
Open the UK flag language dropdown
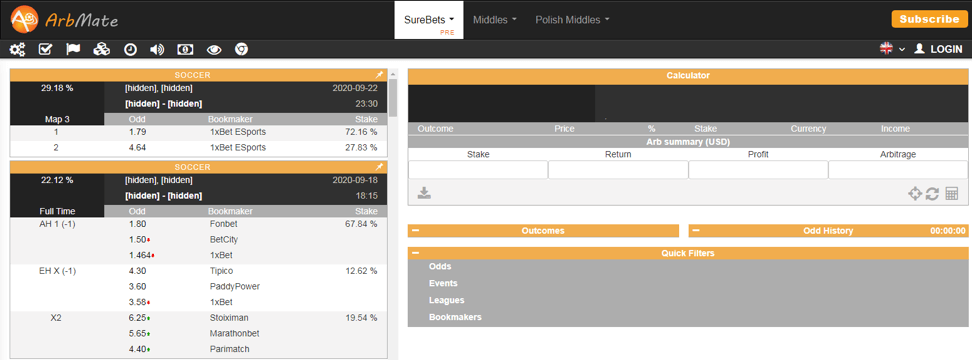[x=892, y=49]
